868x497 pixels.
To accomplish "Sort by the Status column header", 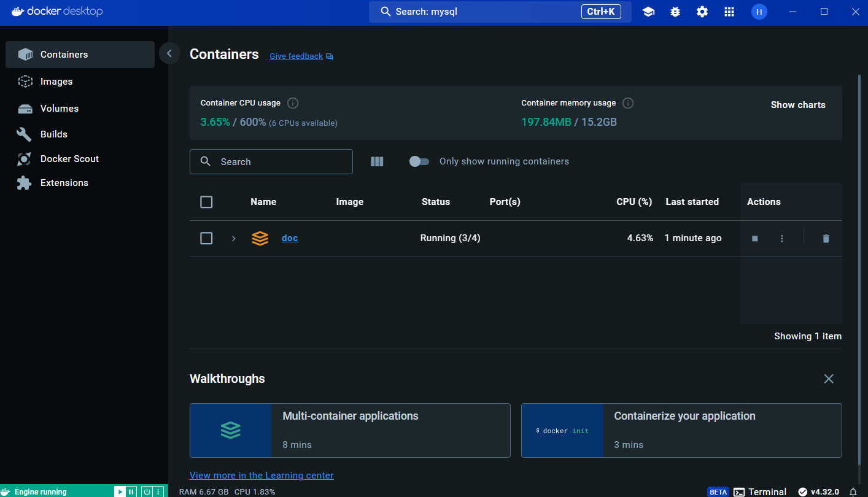I will pyautogui.click(x=436, y=202).
